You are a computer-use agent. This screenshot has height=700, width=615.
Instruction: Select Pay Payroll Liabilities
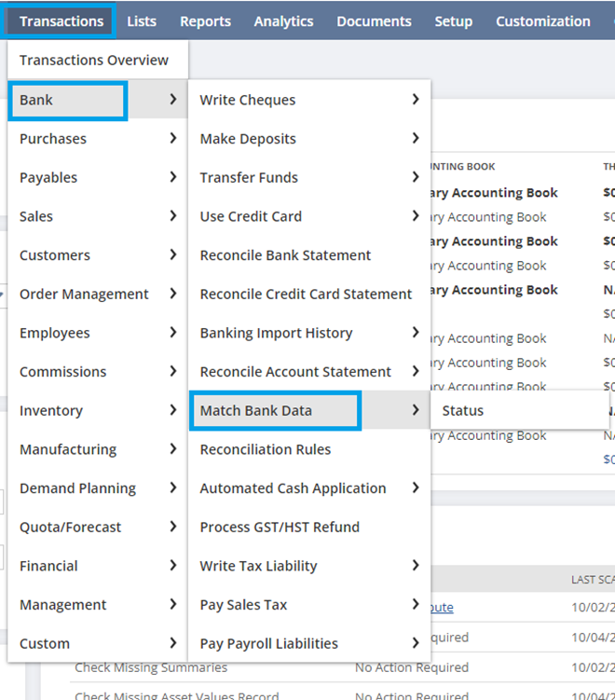coord(269,643)
